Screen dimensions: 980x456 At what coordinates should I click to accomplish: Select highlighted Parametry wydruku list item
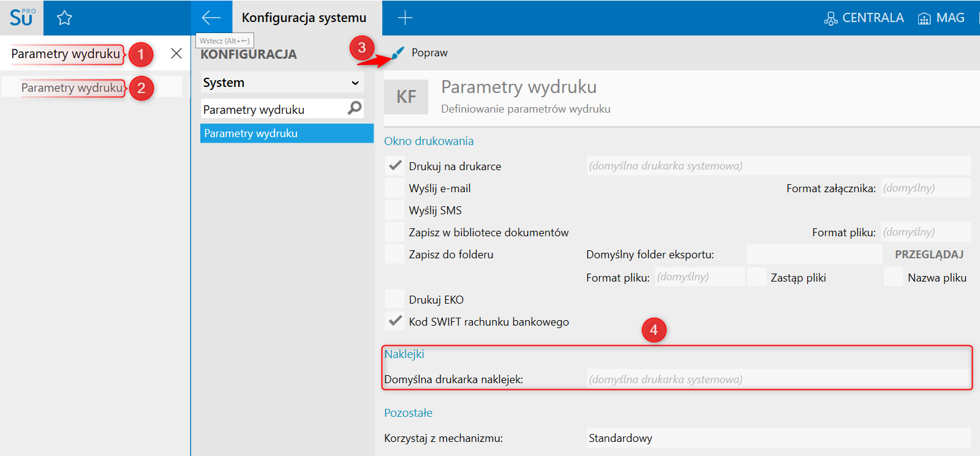(287, 133)
